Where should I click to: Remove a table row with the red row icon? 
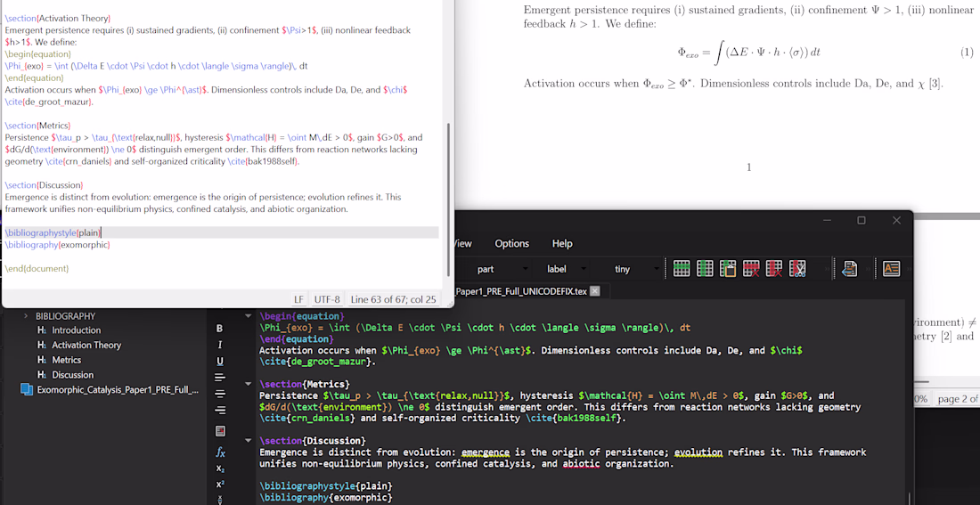tap(751, 269)
